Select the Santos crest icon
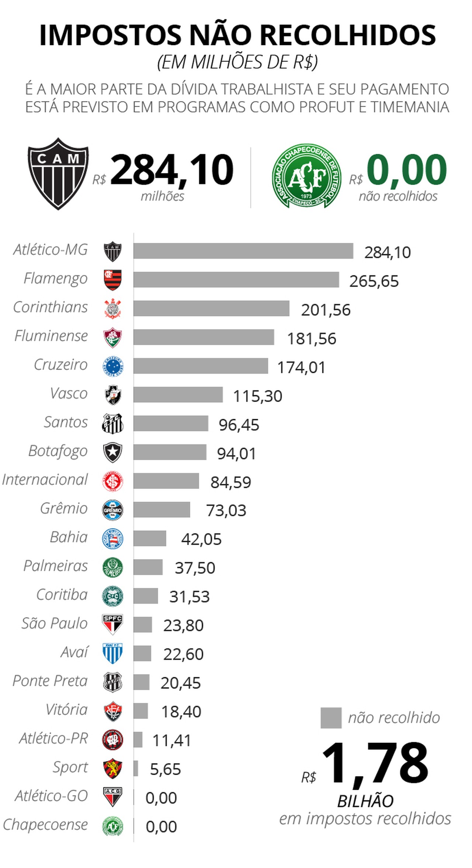 [x=112, y=424]
